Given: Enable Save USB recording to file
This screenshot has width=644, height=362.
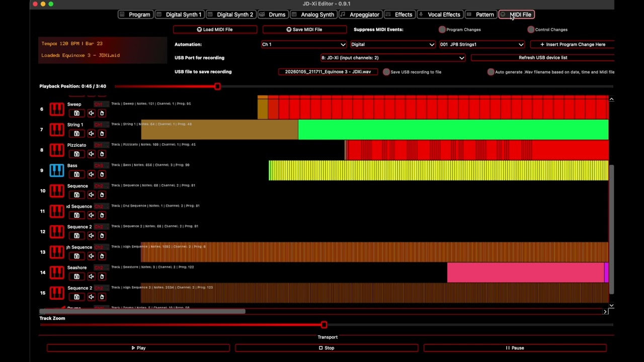Looking at the screenshot, I should [x=386, y=72].
